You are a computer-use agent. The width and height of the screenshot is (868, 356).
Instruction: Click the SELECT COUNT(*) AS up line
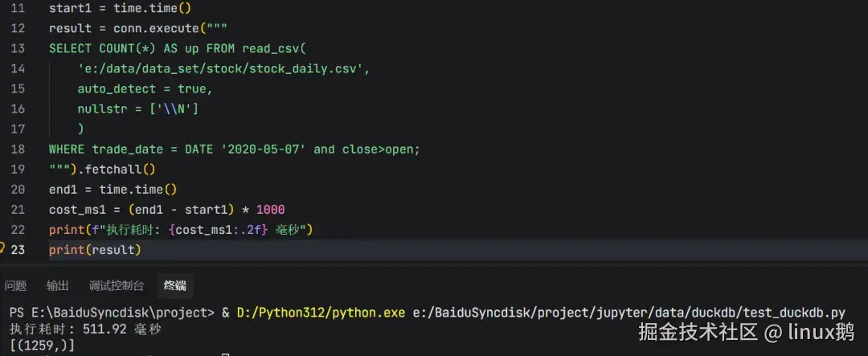[177, 49]
